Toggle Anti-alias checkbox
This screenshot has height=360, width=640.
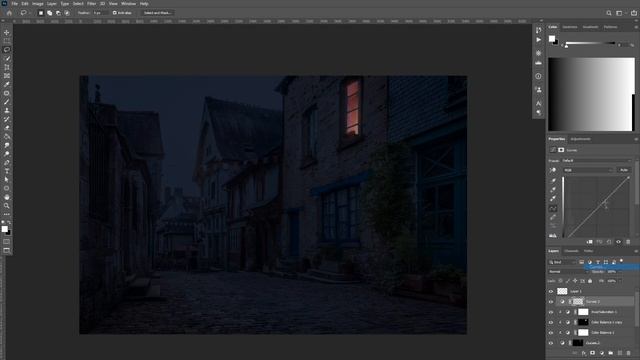[x=115, y=13]
